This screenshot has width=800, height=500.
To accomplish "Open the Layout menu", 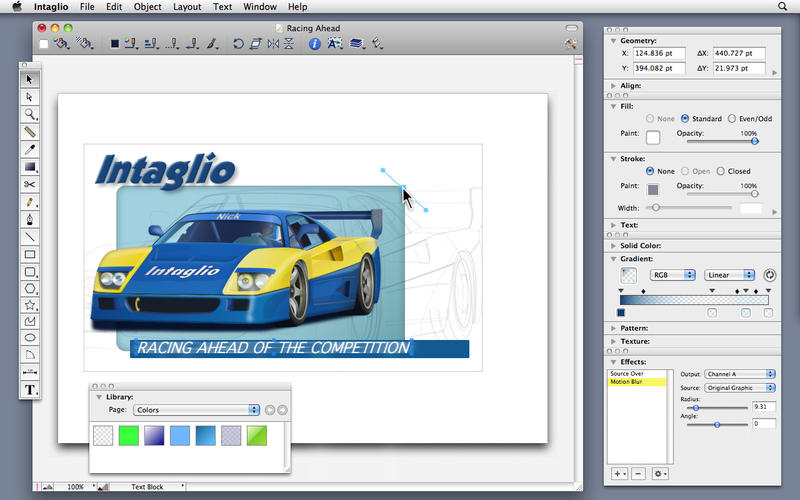I will tap(186, 7).
